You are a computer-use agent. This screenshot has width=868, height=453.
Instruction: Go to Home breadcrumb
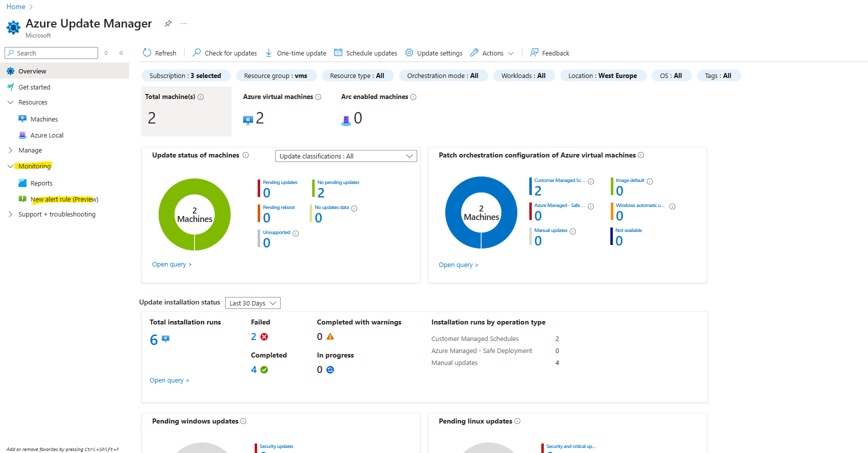click(16, 6)
